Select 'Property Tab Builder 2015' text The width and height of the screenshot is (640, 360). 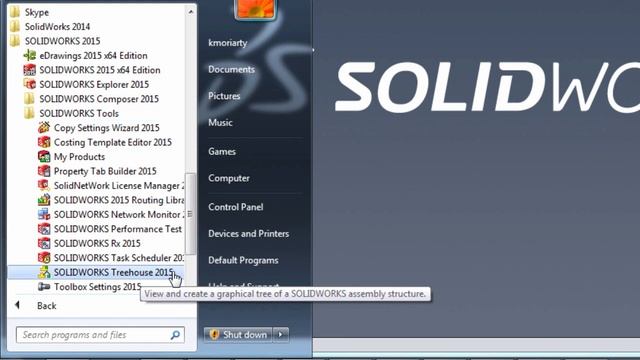105,171
